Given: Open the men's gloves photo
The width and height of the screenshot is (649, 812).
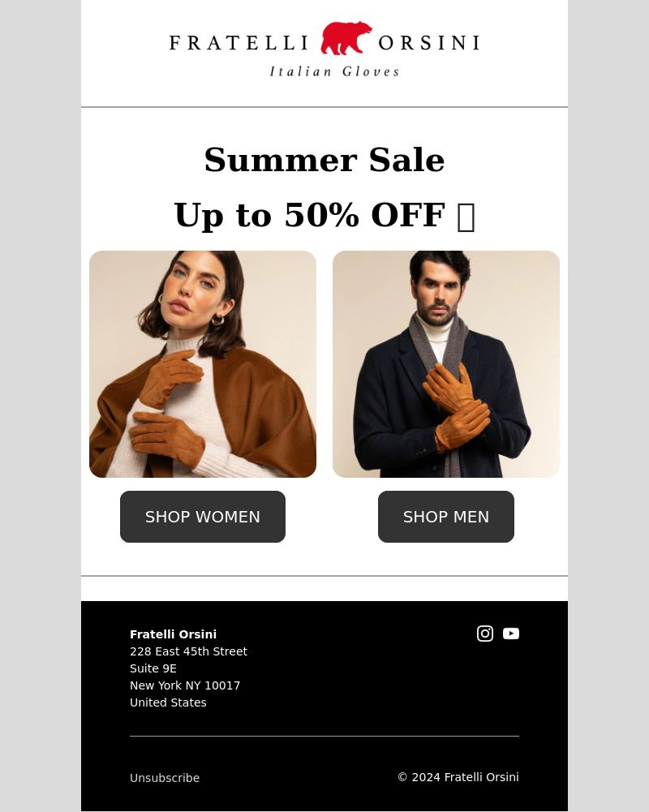Looking at the screenshot, I should click(x=446, y=364).
